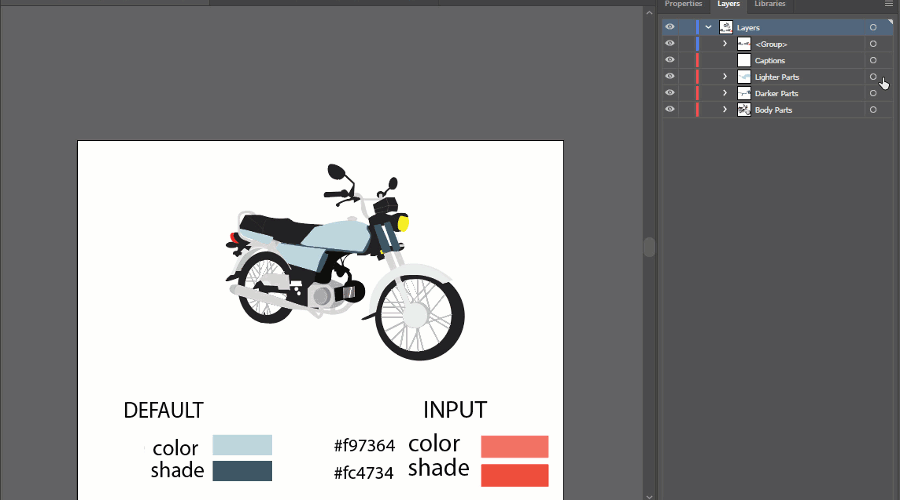Viewport: 900px width, 500px height.
Task: Click target circle of Darker Parts layer
Action: pos(873,93)
